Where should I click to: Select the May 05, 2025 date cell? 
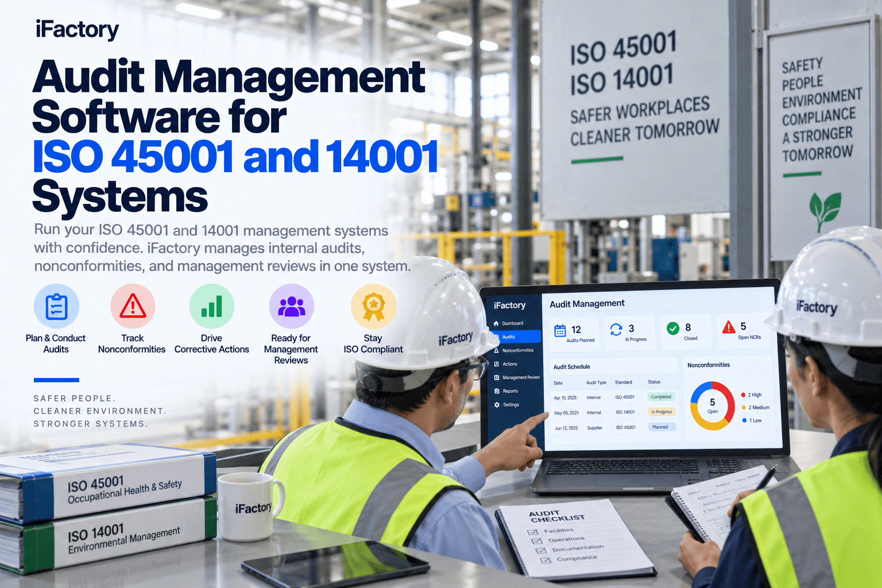pyautogui.click(x=566, y=413)
